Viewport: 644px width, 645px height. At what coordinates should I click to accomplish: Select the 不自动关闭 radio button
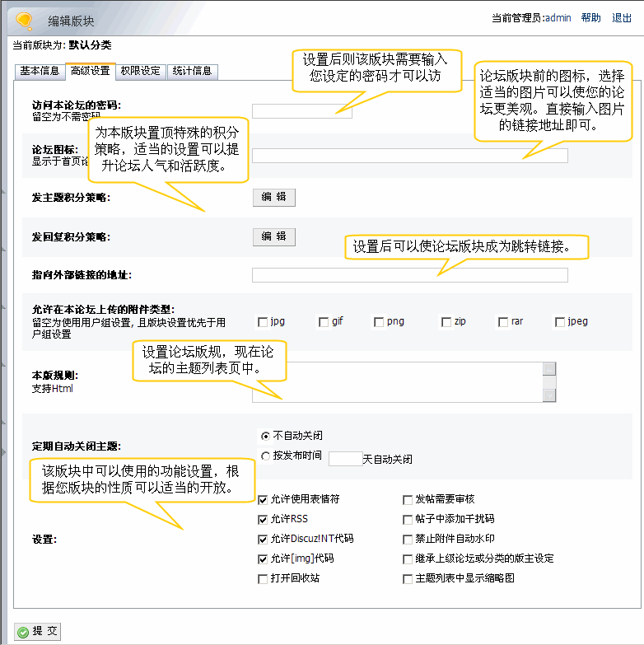(x=265, y=436)
